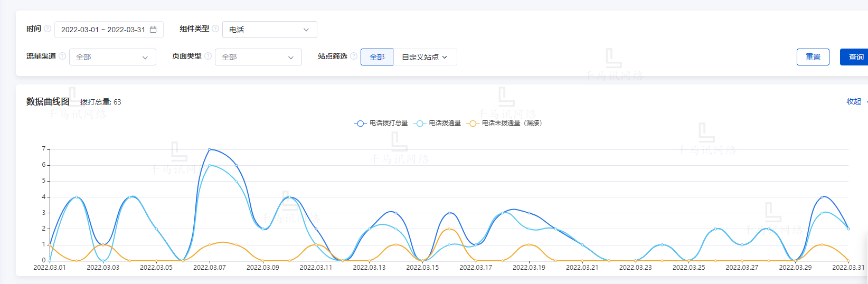This screenshot has width=868, height=284.
Task: Open the 组件类型 dropdown showing 电话
Action: coord(269,30)
